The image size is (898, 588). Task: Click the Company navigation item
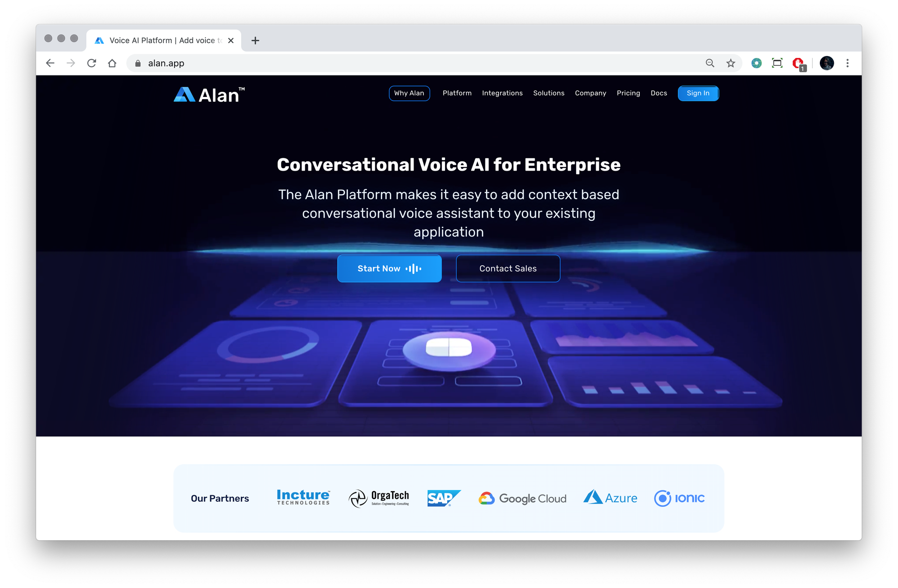(x=591, y=92)
